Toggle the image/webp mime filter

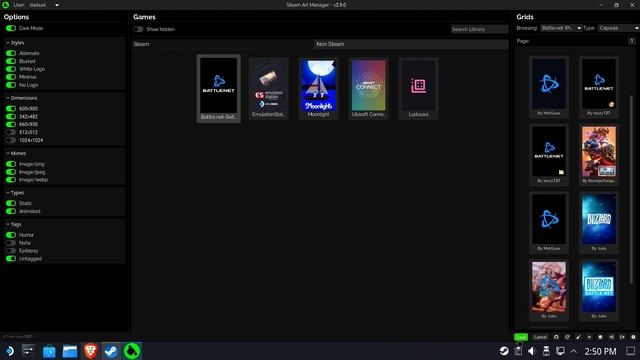(x=11, y=180)
